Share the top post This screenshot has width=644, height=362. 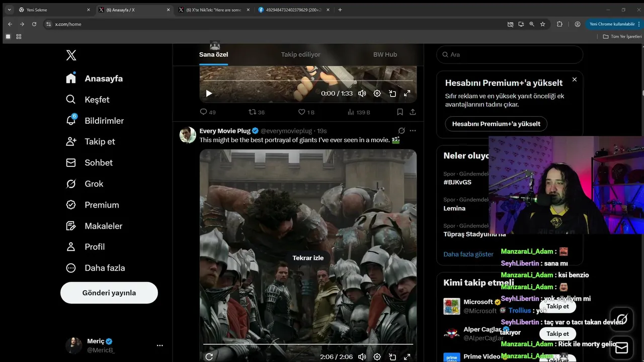click(x=413, y=112)
